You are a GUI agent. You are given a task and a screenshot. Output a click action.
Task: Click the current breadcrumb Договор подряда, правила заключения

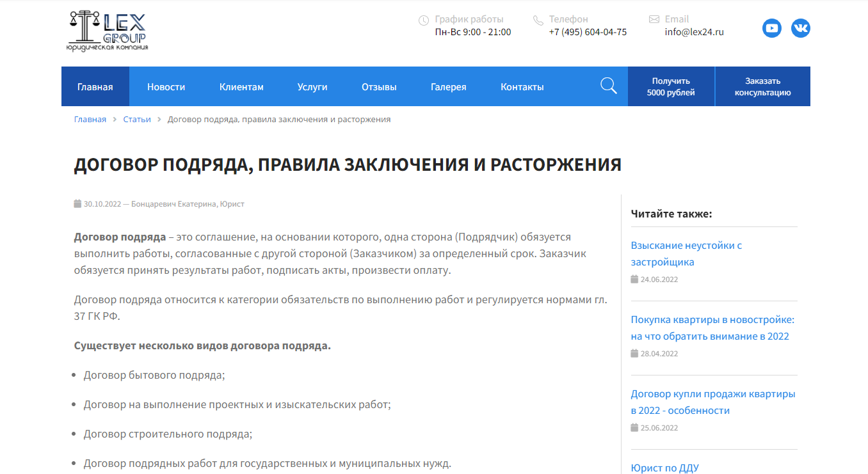tap(279, 119)
